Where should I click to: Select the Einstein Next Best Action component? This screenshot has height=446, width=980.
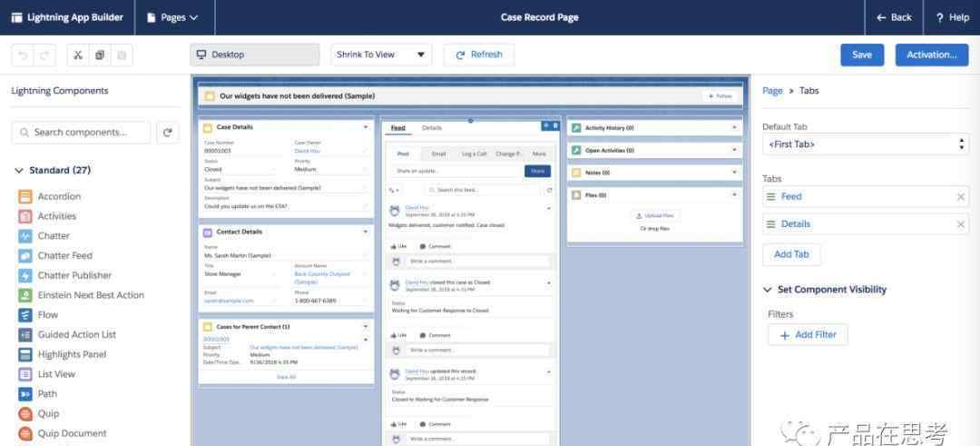click(x=91, y=295)
